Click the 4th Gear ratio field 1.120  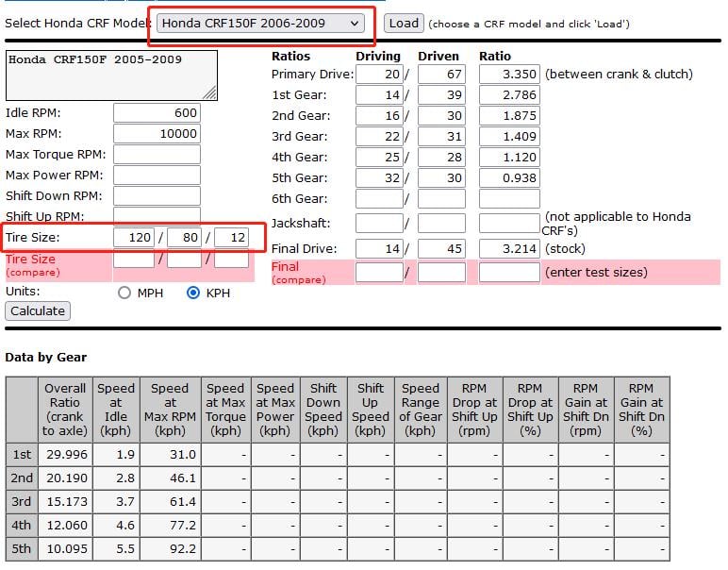(509, 157)
